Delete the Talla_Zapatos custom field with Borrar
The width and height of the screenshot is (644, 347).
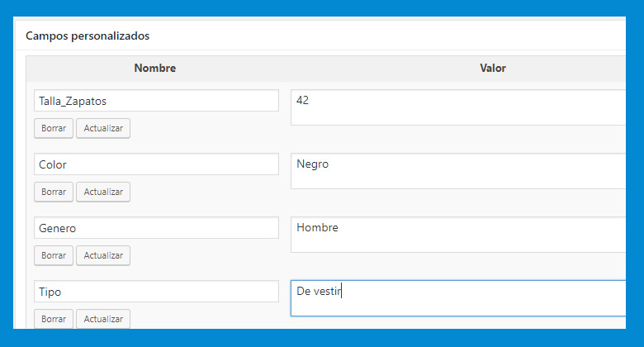coord(54,128)
